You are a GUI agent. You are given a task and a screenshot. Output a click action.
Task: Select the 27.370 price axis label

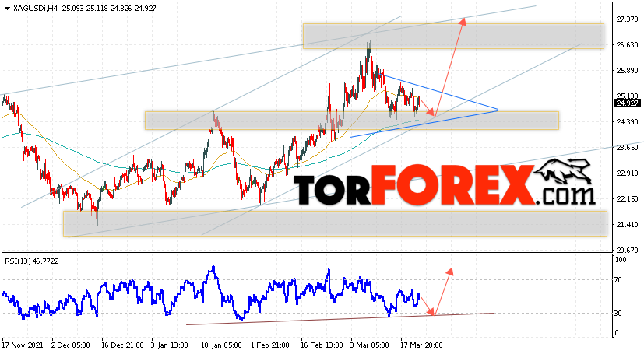pyautogui.click(x=627, y=19)
